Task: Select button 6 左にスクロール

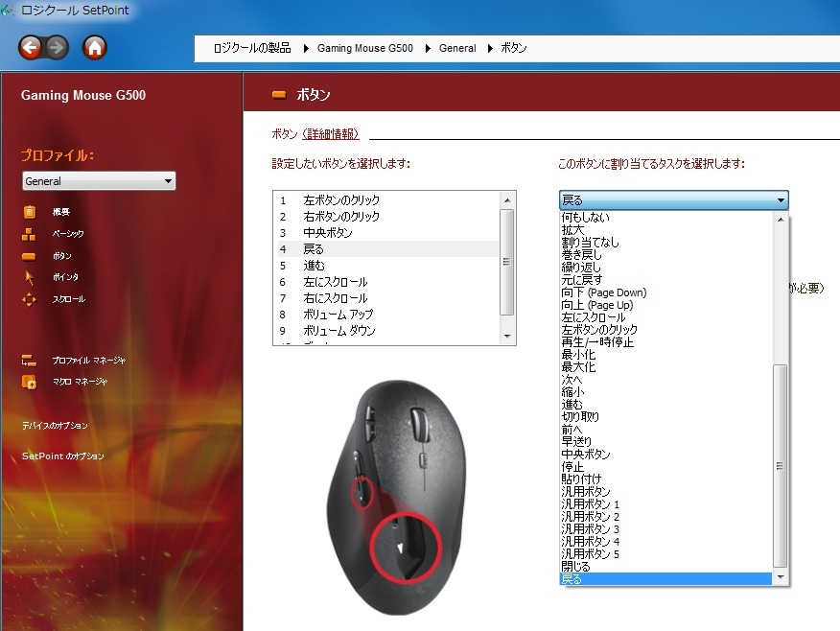Action: [x=387, y=282]
